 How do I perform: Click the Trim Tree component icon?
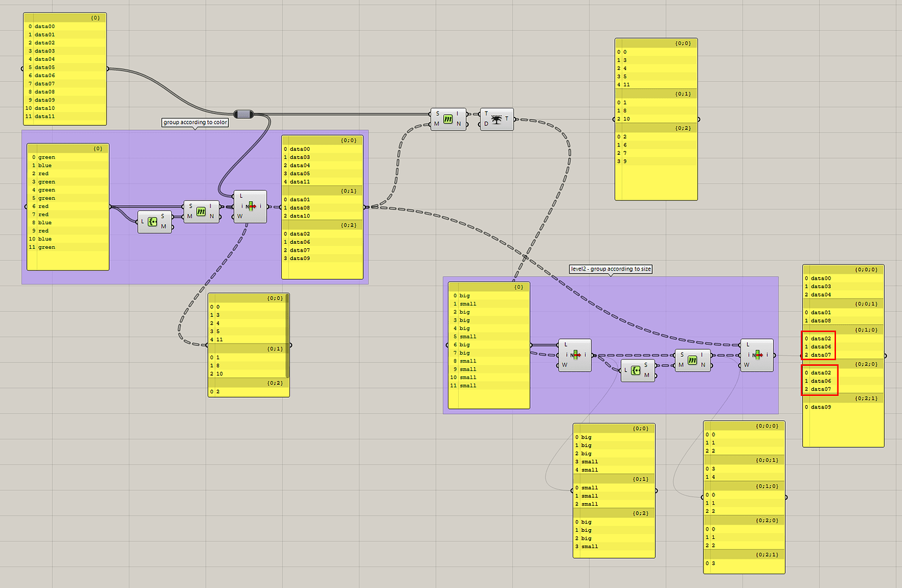coord(498,119)
